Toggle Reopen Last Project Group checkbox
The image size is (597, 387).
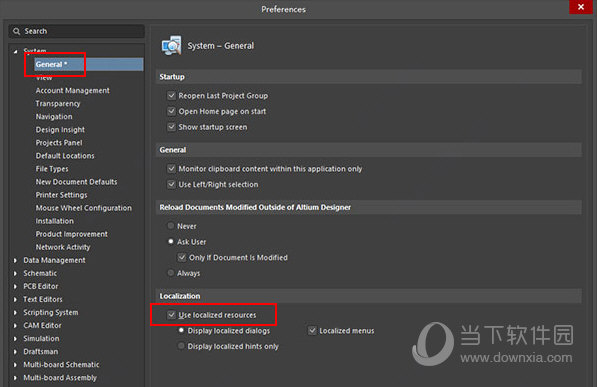pyautogui.click(x=172, y=96)
